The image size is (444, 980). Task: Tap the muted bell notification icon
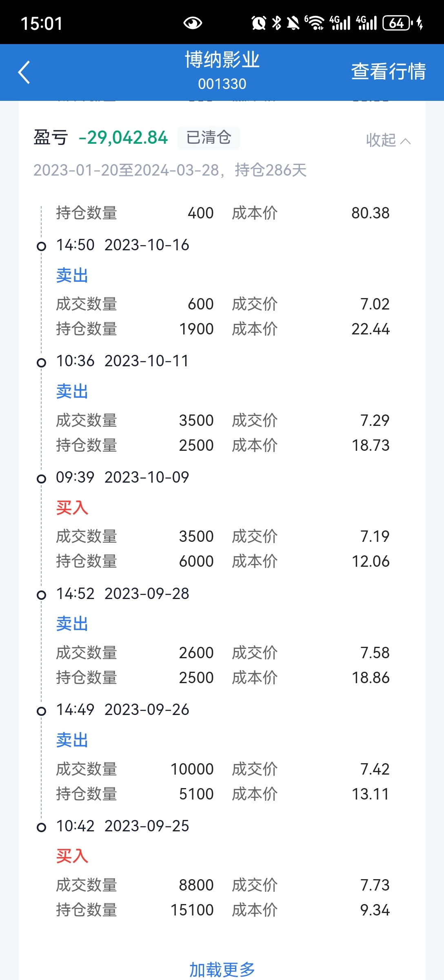pos(293,23)
